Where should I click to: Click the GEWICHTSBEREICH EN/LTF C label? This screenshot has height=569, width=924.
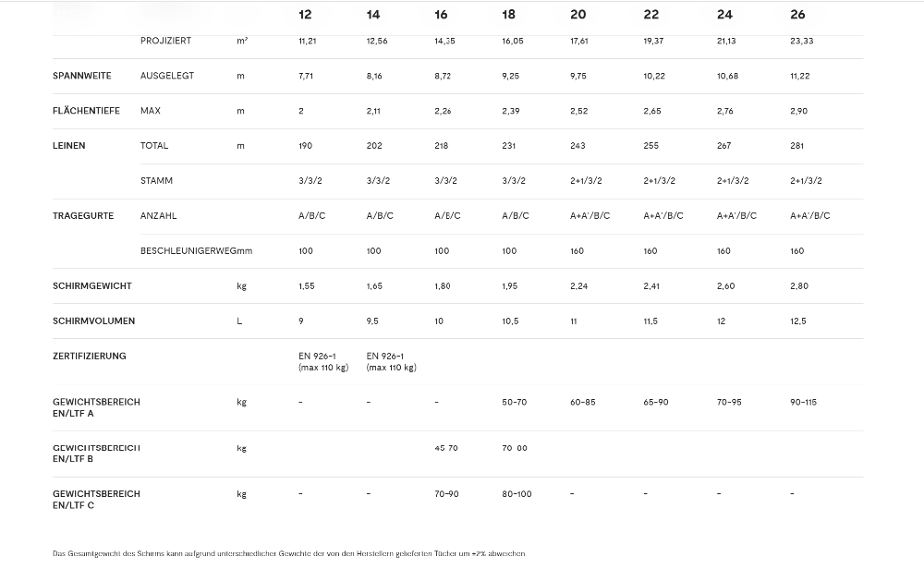(96, 500)
